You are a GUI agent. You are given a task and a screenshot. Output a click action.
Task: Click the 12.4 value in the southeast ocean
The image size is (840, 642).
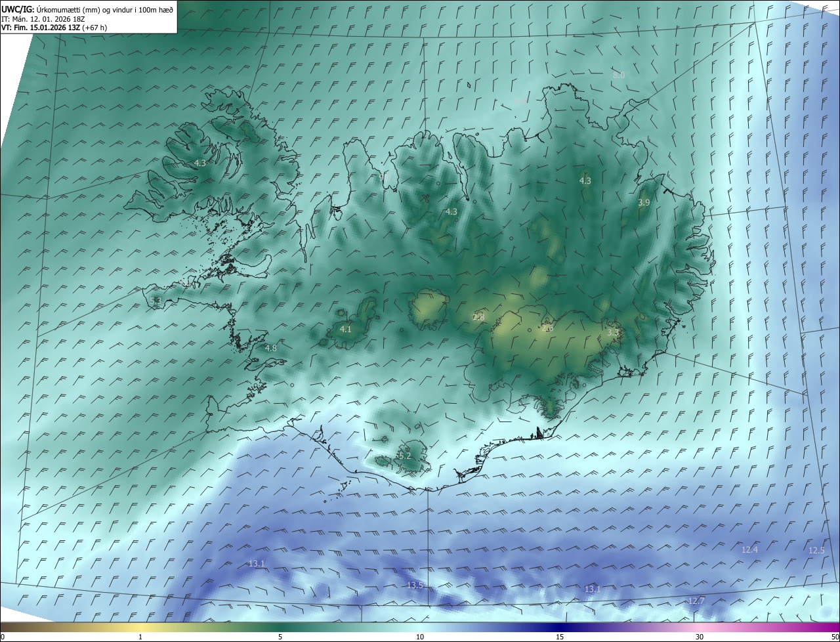[749, 549]
